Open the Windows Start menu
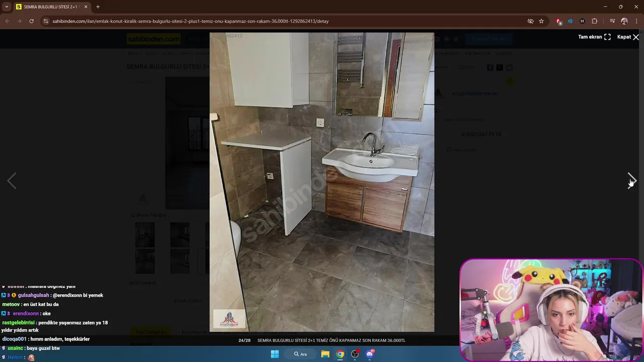644x362 pixels. pos(275,354)
